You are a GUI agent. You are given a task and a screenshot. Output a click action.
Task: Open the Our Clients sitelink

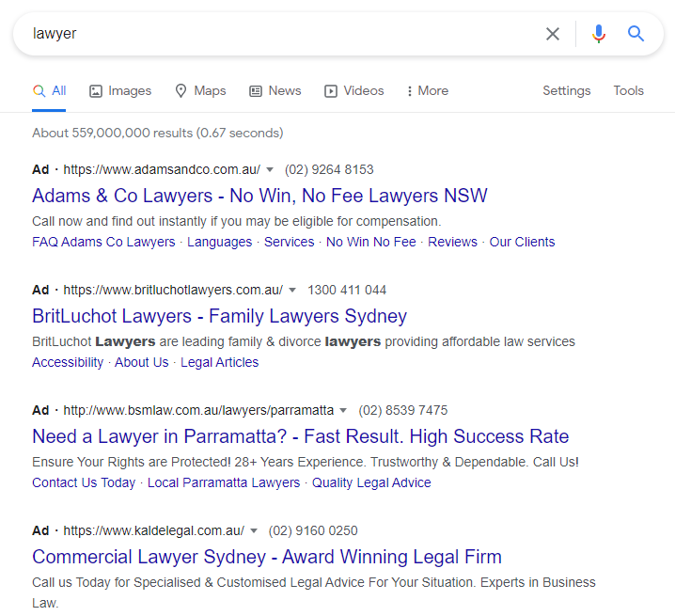(x=522, y=242)
